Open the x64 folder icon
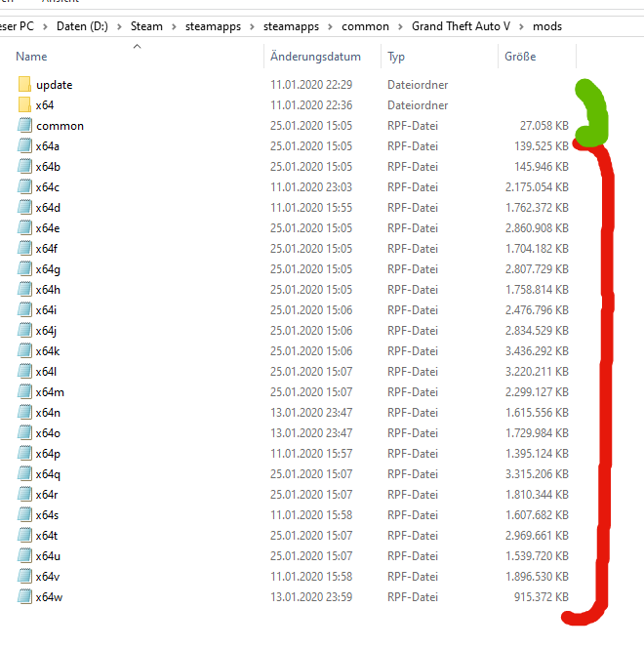Viewport: 644px width, 648px height. (x=24, y=104)
